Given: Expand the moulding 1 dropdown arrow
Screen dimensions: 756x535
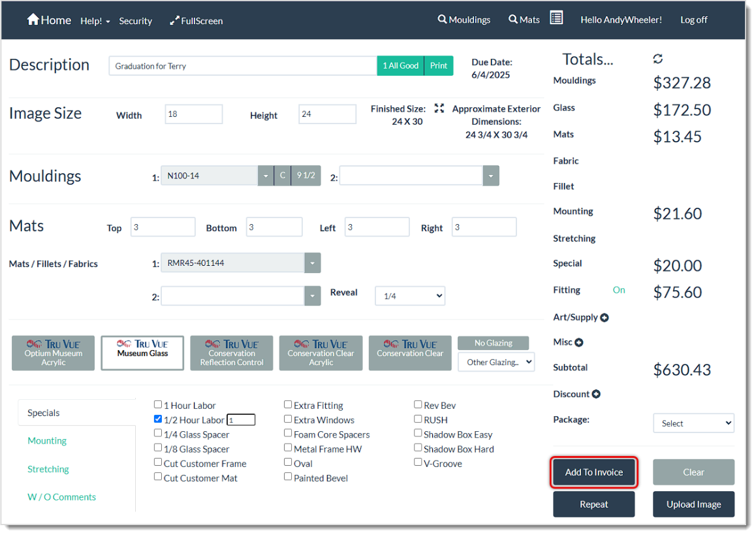Looking at the screenshot, I should click(x=264, y=175).
